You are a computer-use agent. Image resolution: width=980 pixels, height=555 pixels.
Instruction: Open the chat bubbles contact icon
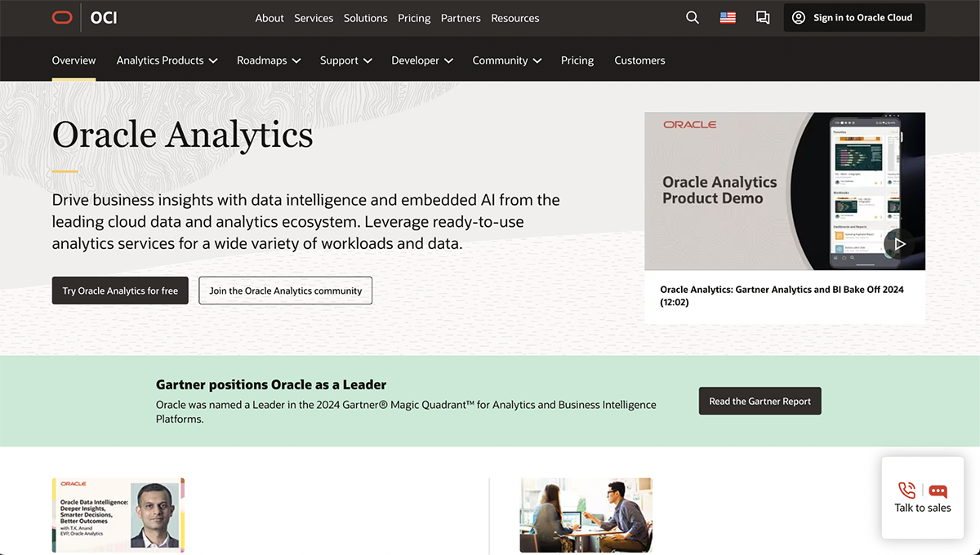(x=763, y=18)
